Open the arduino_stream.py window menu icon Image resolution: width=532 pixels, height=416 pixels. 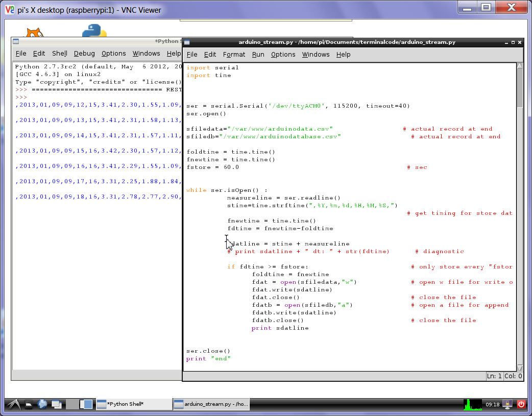coord(187,42)
